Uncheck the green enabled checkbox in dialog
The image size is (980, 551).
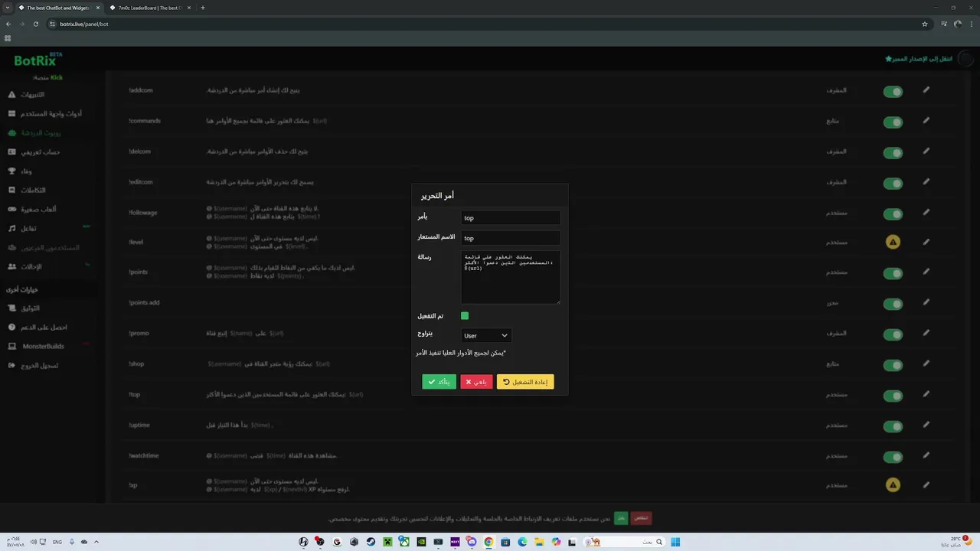pyautogui.click(x=465, y=316)
